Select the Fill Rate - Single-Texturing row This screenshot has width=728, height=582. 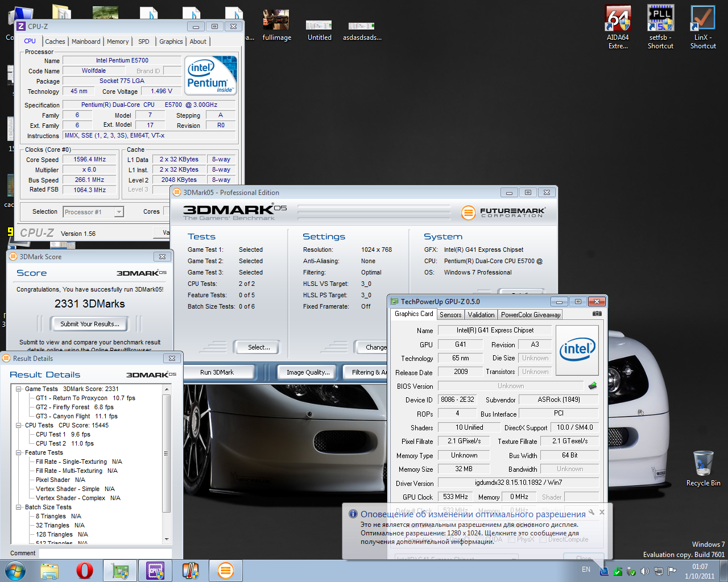[79, 462]
